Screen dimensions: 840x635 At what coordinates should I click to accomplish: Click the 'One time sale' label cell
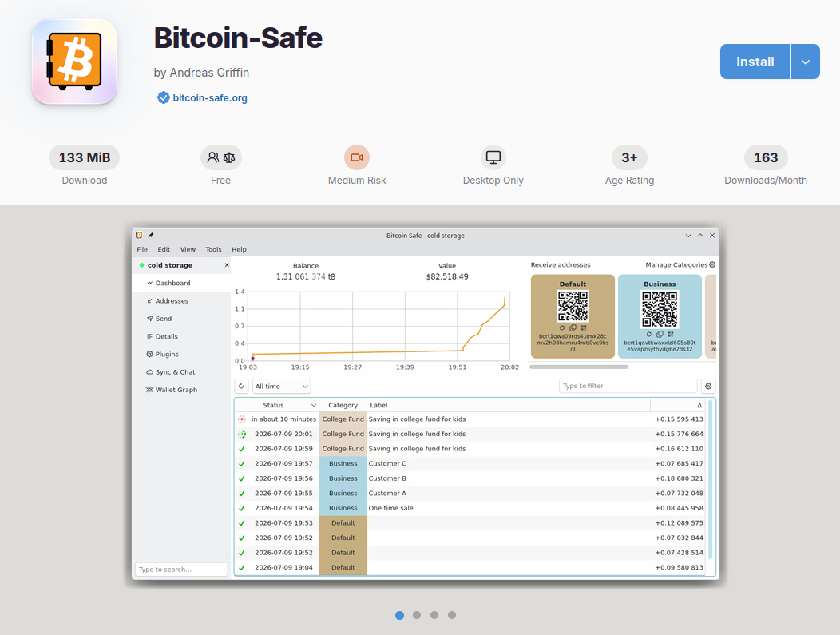pyautogui.click(x=509, y=508)
